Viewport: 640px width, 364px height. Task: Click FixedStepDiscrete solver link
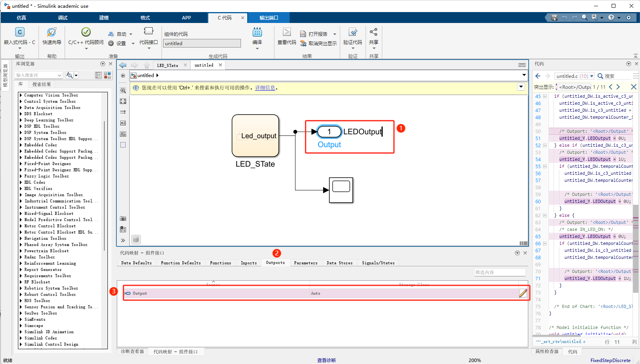pos(610,360)
